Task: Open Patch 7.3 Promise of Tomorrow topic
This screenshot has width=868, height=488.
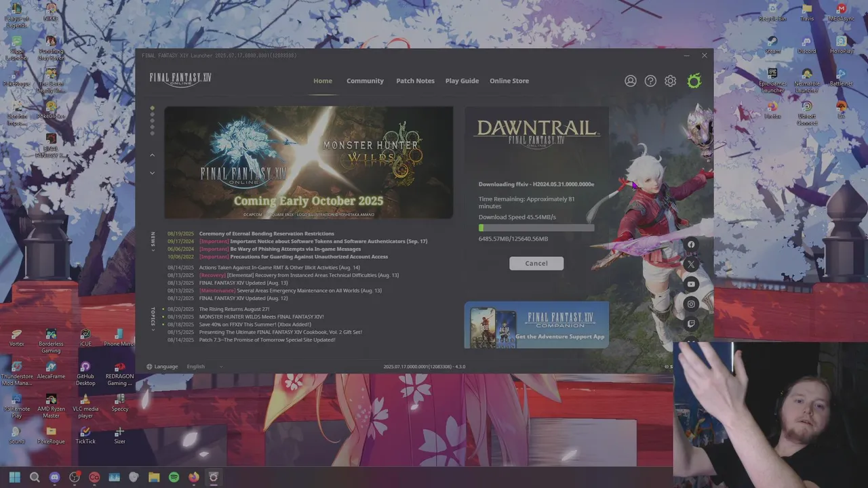Action: click(x=267, y=340)
